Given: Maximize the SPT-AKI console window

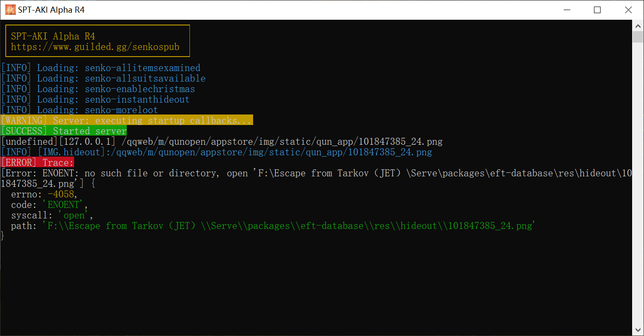Looking at the screenshot, I should [597, 10].
